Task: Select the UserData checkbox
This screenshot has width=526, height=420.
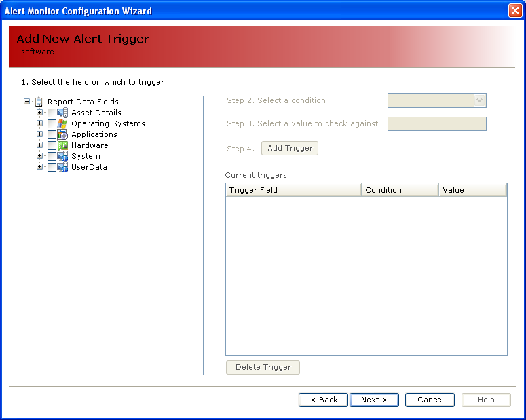Action: pyautogui.click(x=52, y=167)
